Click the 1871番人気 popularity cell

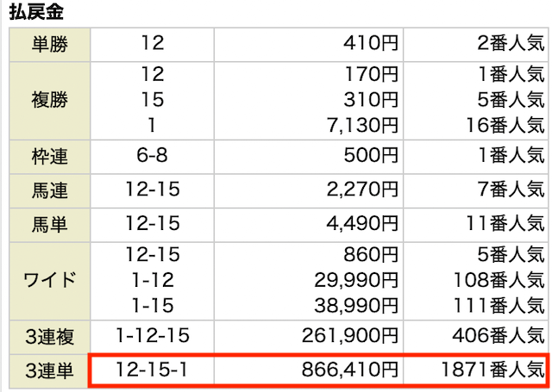[x=476, y=370]
